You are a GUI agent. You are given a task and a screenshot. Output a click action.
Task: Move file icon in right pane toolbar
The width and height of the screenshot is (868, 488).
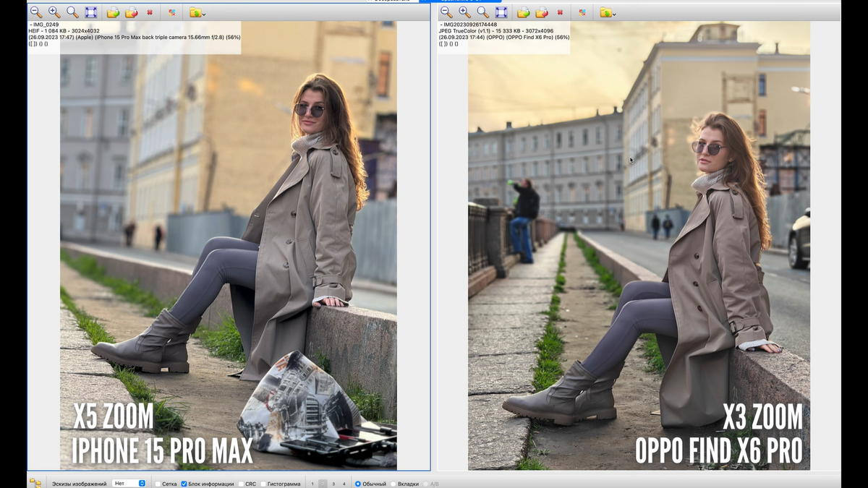click(x=541, y=12)
